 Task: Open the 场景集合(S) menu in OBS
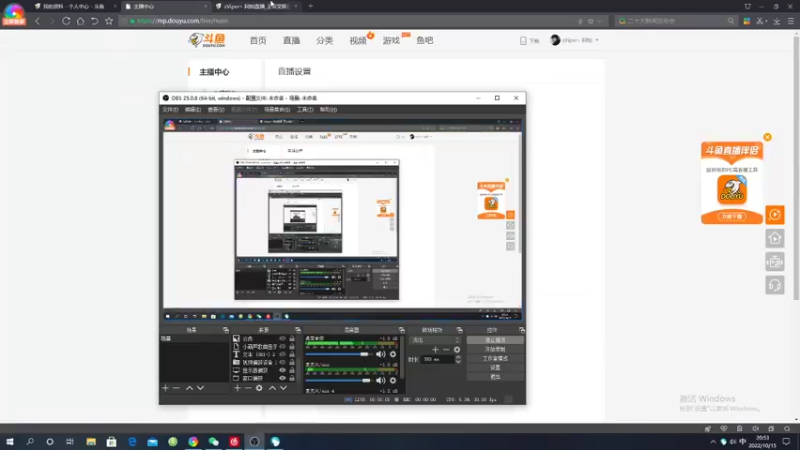tap(277, 110)
